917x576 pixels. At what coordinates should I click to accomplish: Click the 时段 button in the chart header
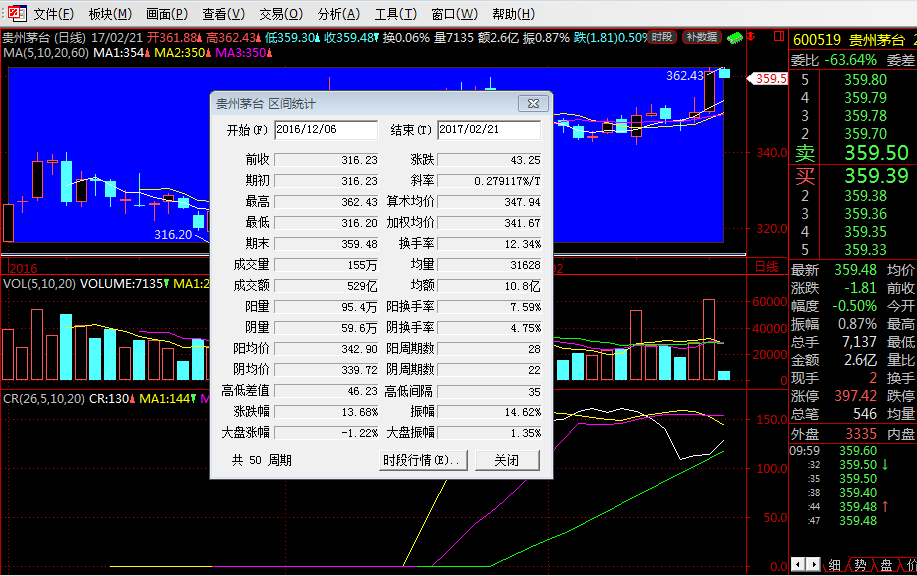pos(662,37)
